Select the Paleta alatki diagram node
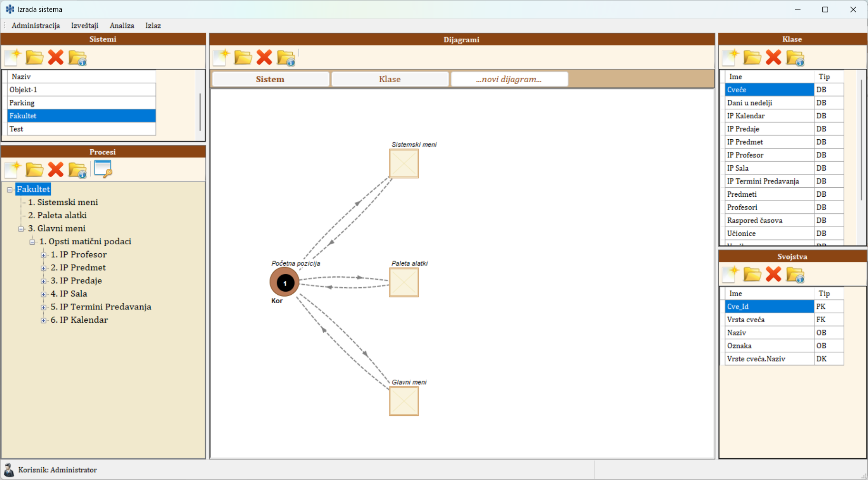The image size is (868, 480). [404, 282]
